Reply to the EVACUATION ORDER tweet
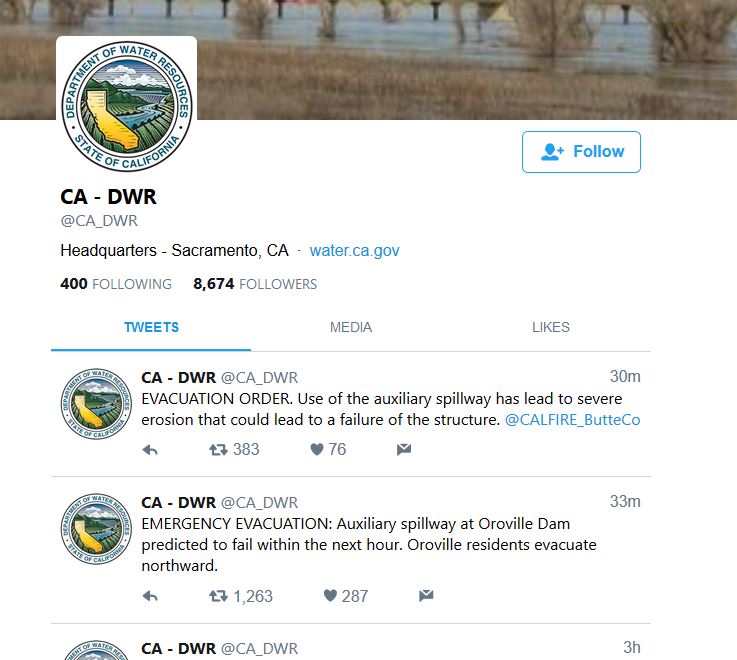The height and width of the screenshot is (660, 737). (x=150, y=450)
